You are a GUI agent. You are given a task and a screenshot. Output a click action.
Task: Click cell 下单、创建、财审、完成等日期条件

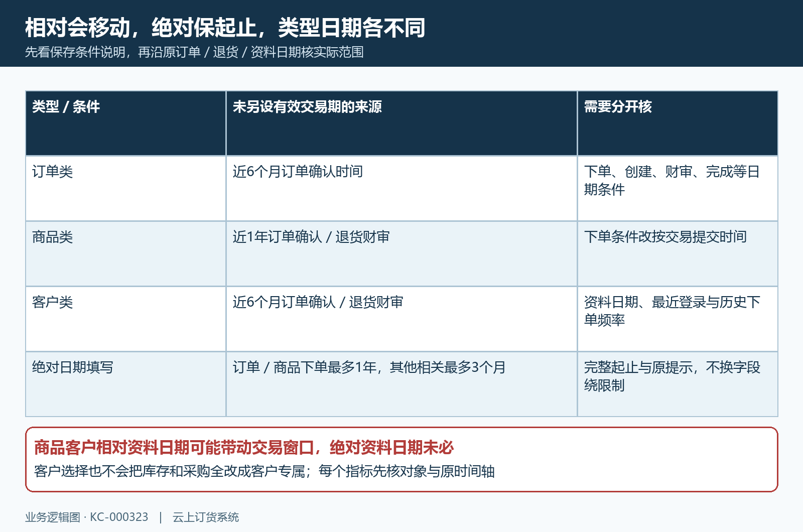678,188
